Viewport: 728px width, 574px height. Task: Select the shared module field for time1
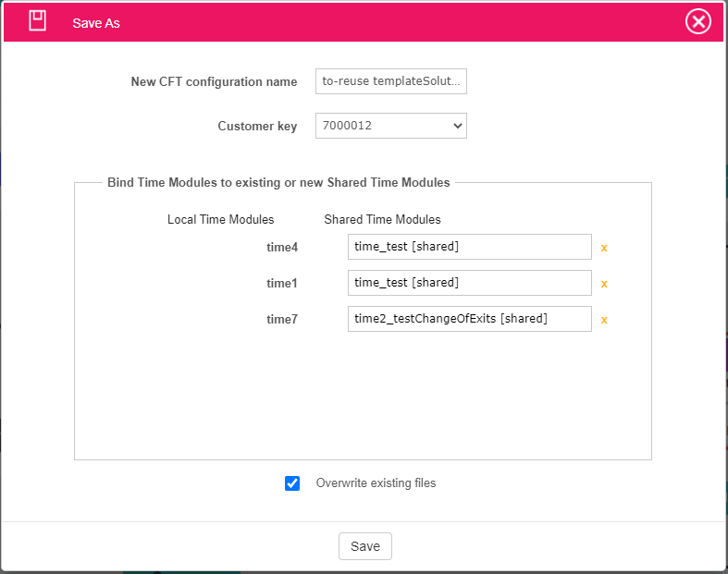(469, 283)
